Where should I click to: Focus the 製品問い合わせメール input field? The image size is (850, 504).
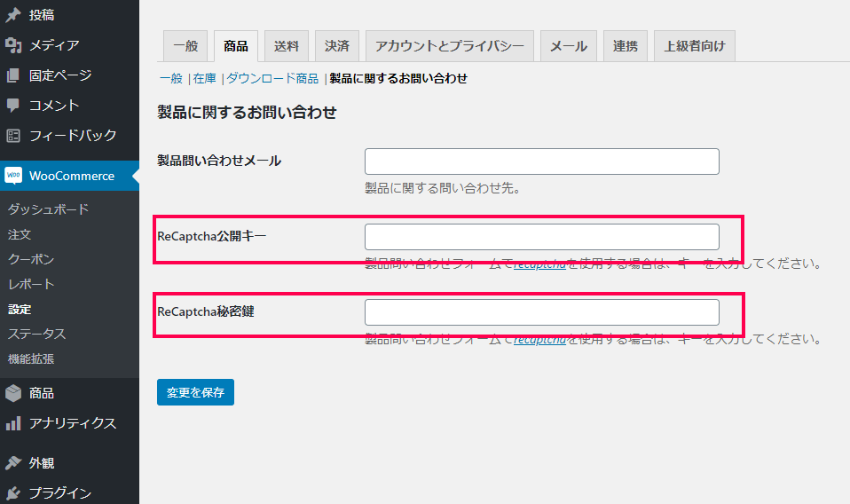pos(541,161)
